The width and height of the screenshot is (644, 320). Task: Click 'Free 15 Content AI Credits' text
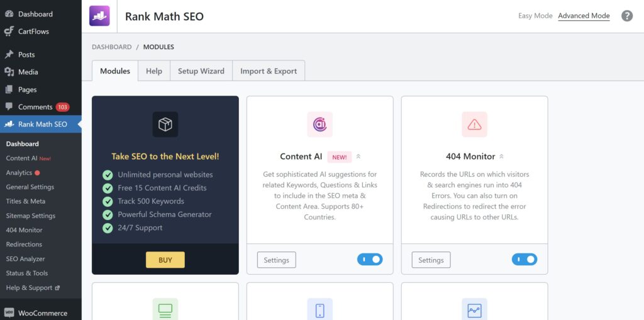pos(162,188)
